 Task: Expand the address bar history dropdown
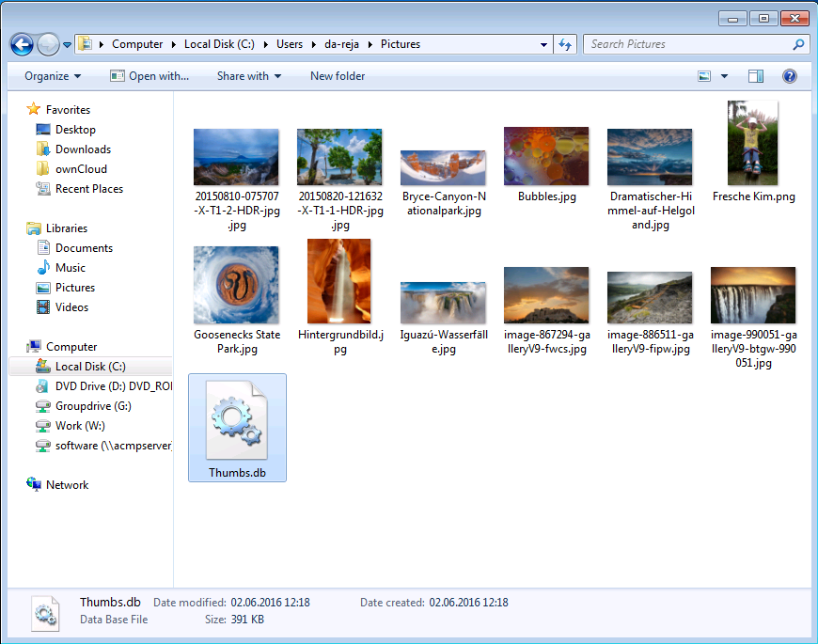click(x=544, y=44)
